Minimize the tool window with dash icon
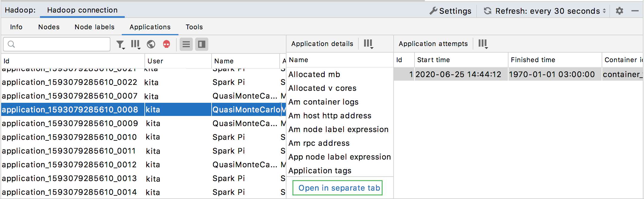644x199 pixels. [635, 11]
